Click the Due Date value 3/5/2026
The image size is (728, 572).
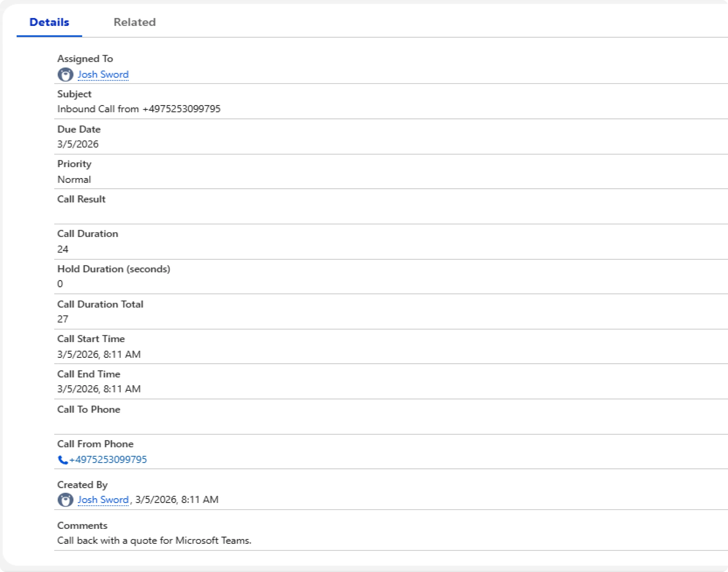point(78,144)
